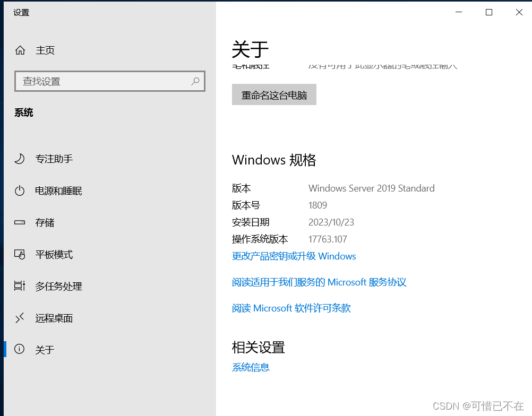Viewport: 532px width, 416px height.
Task: Open 电源和睡眠 settings
Action: pyautogui.click(x=58, y=190)
